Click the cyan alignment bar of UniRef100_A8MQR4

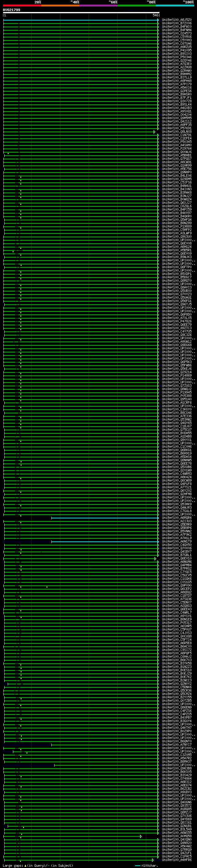(x=105, y=518)
